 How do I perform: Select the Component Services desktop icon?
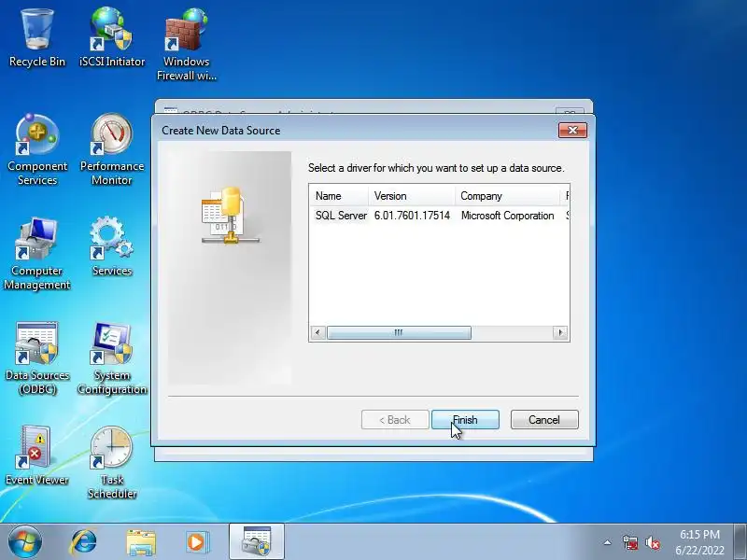[x=37, y=150]
